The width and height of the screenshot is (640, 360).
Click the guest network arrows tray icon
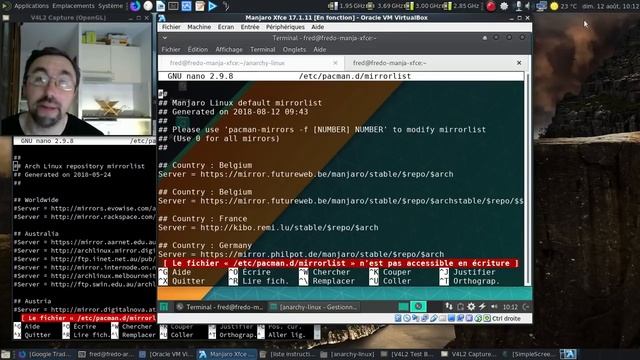click(449, 307)
